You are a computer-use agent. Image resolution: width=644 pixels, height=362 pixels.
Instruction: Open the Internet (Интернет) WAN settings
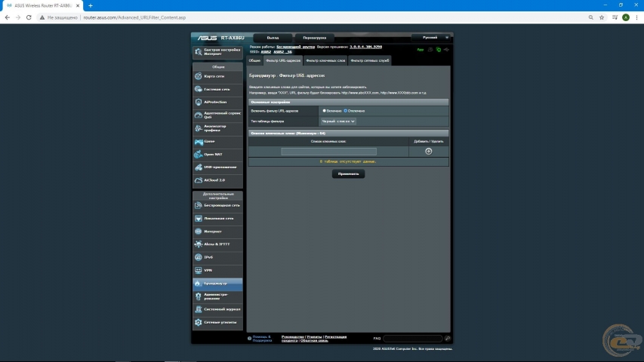click(217, 232)
